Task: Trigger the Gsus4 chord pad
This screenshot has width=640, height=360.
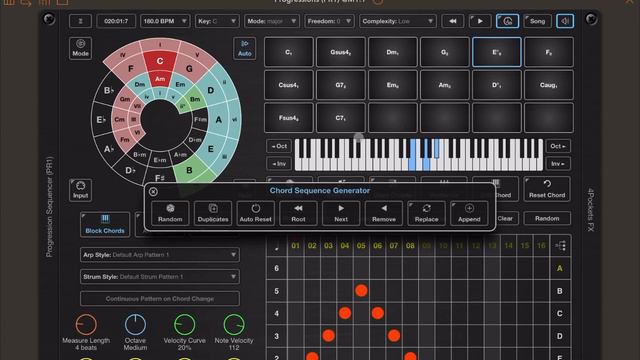Action: point(340,52)
